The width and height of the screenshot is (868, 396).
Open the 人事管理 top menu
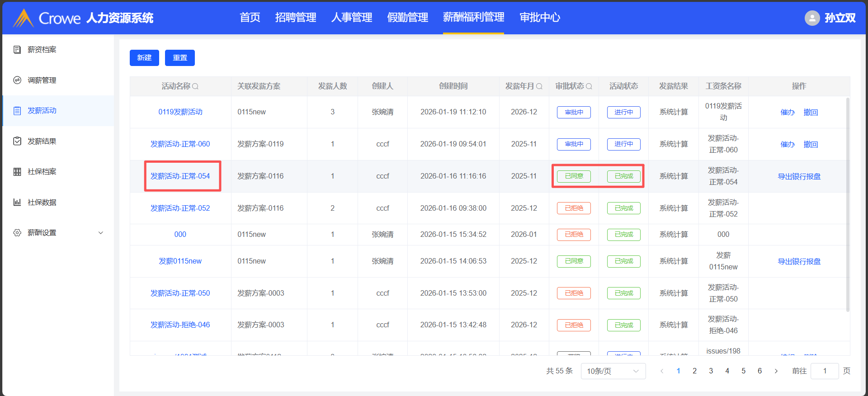click(351, 18)
